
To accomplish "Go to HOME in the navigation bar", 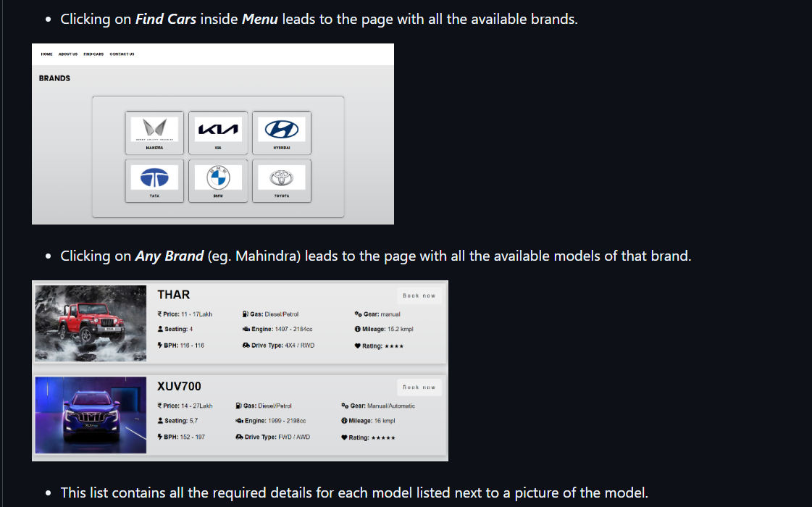I will click(47, 54).
